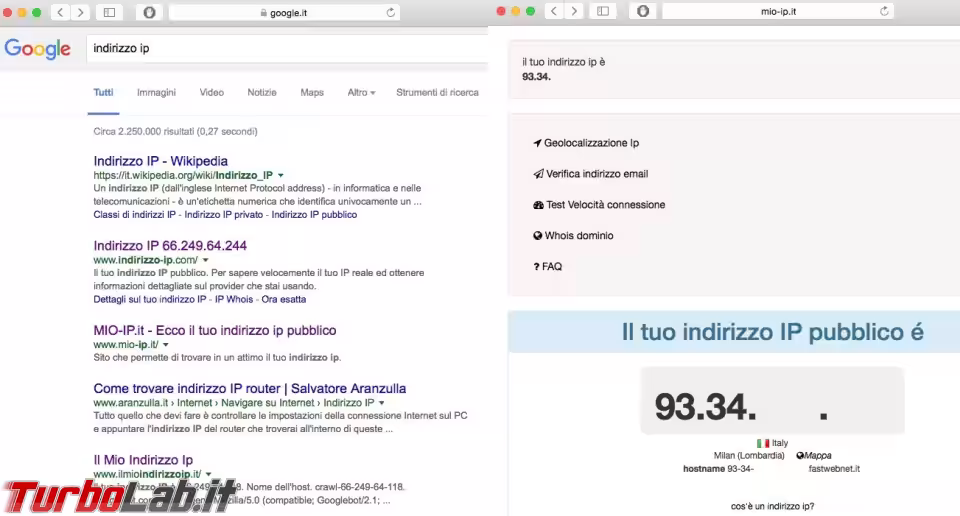Image resolution: width=960 pixels, height=516 pixels.
Task: Go back in the mio-ip.it Safari window
Action: click(x=554, y=11)
